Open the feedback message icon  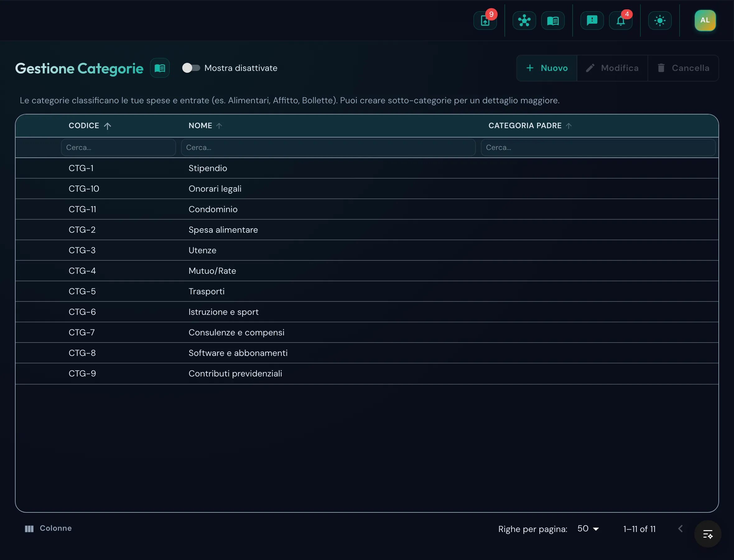(x=592, y=21)
